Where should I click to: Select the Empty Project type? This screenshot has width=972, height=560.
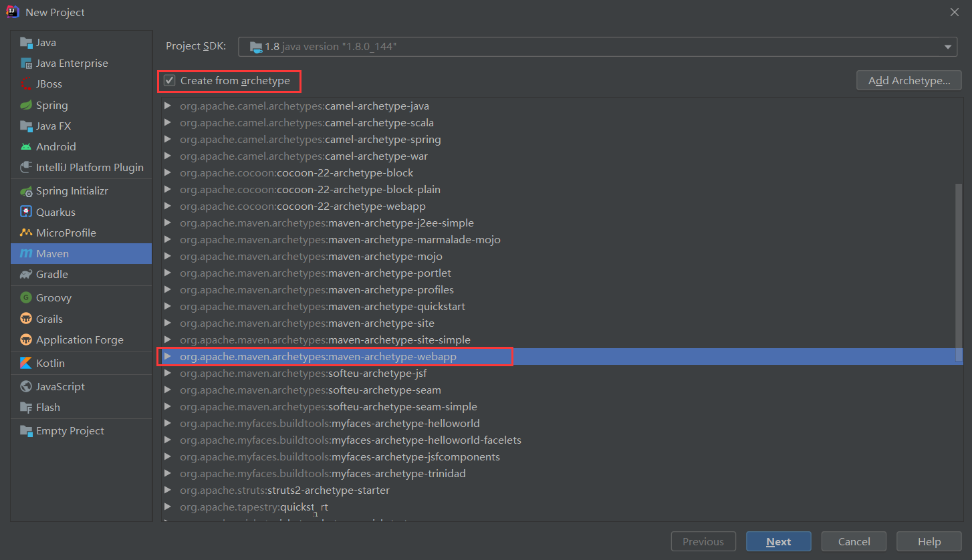click(x=81, y=430)
